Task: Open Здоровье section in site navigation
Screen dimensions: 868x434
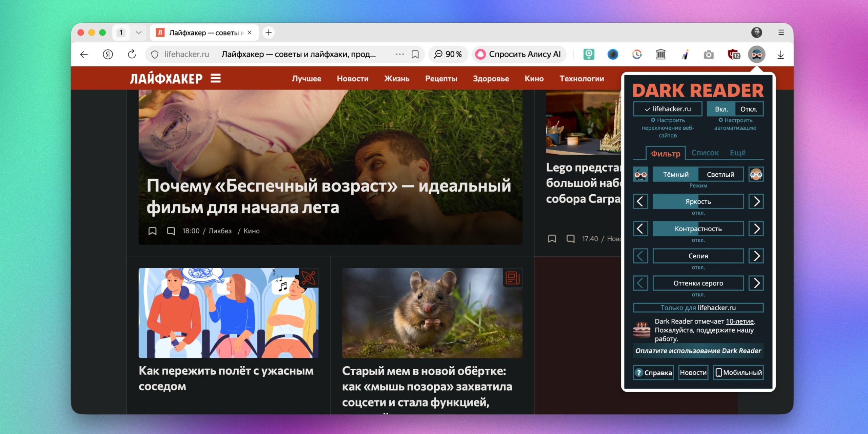Action: coord(491,78)
